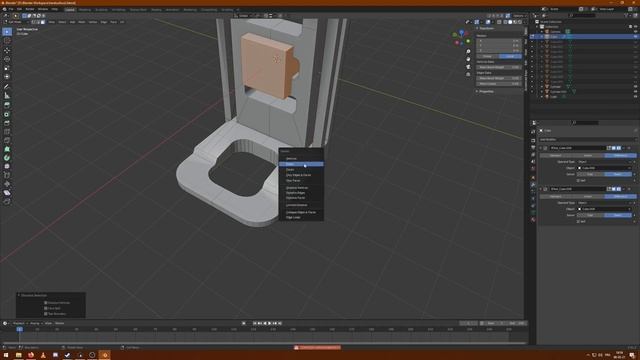Click the viewport navigation gizmo
This screenshot has height=360, width=640.
coord(461,38)
